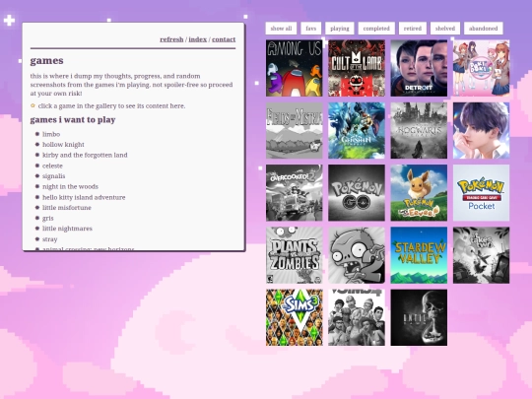Click 'hello kitty island adventure' entry

(x=84, y=197)
